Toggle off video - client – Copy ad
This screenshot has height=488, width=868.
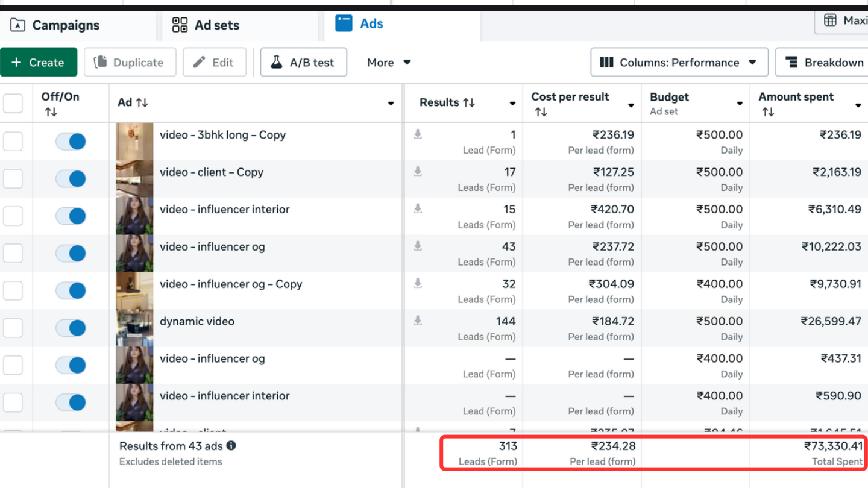(71, 179)
